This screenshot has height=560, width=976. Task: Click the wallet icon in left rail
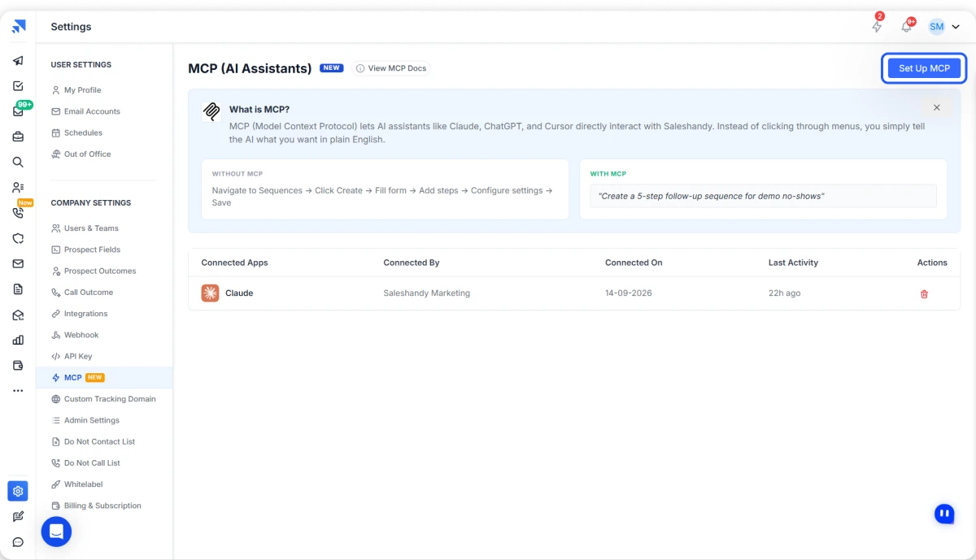[18, 365]
